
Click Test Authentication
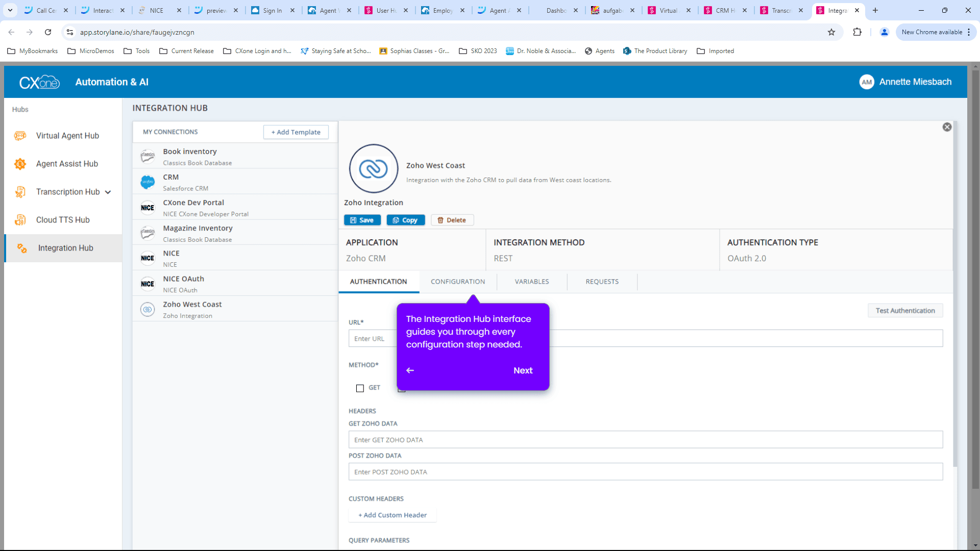(905, 311)
